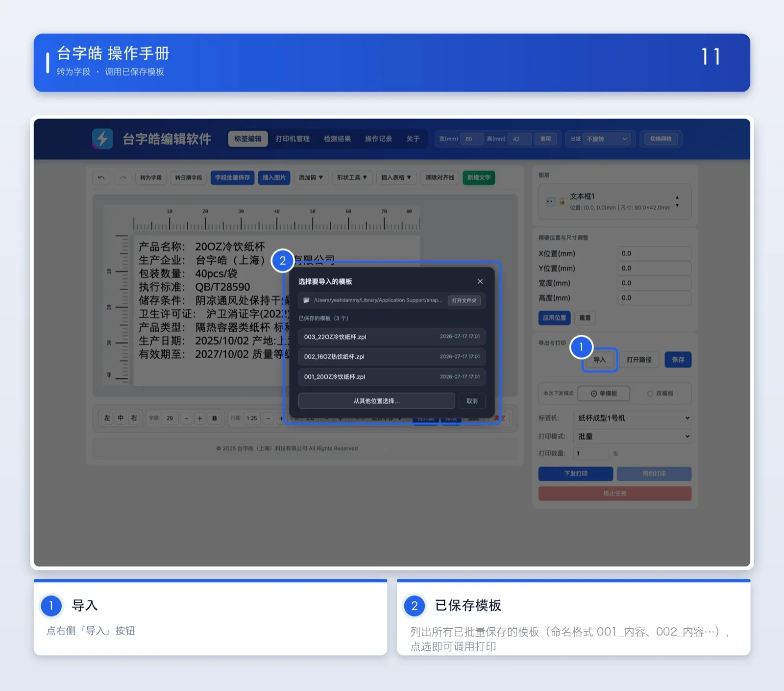Center text with 中 button
The width and height of the screenshot is (784, 691).
tap(121, 418)
